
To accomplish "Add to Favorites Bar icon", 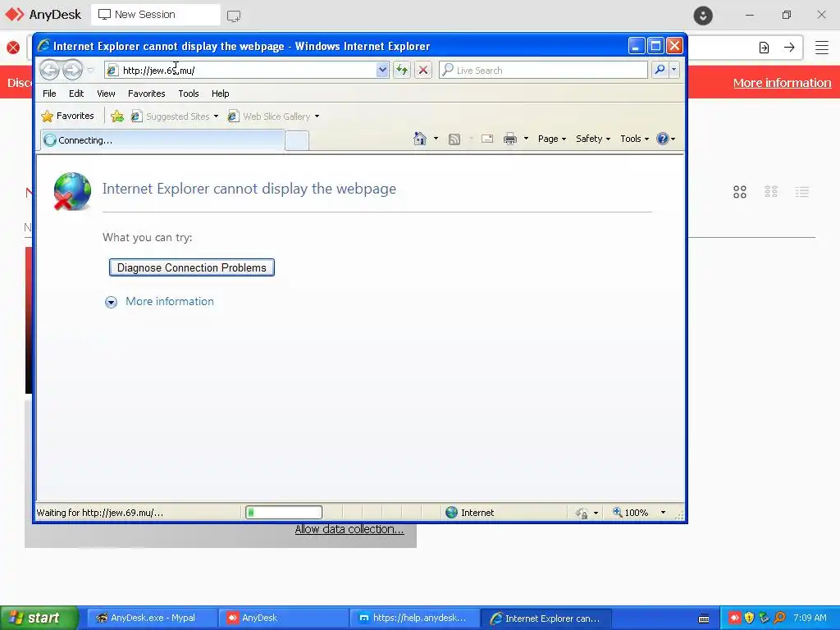I will pos(117,116).
